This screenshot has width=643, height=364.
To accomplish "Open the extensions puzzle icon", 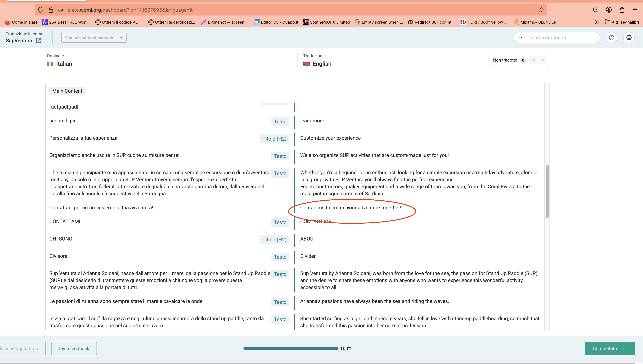I will (x=622, y=10).
